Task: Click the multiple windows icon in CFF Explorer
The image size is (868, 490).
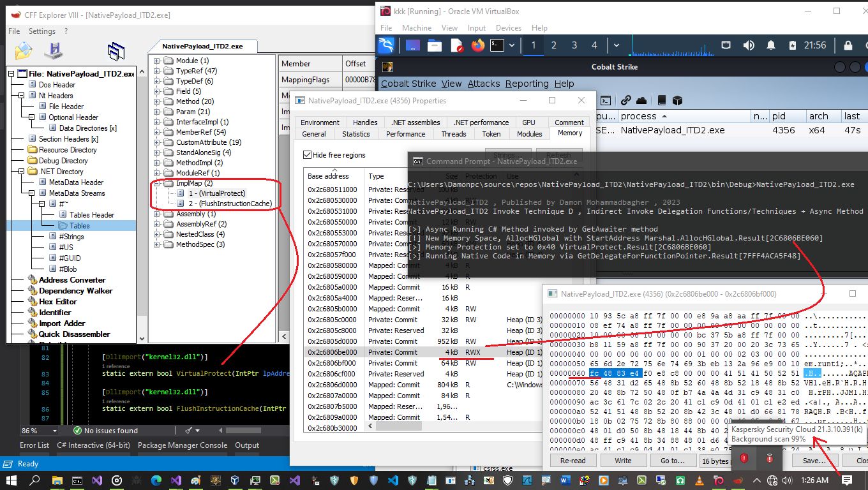Action: point(116,50)
